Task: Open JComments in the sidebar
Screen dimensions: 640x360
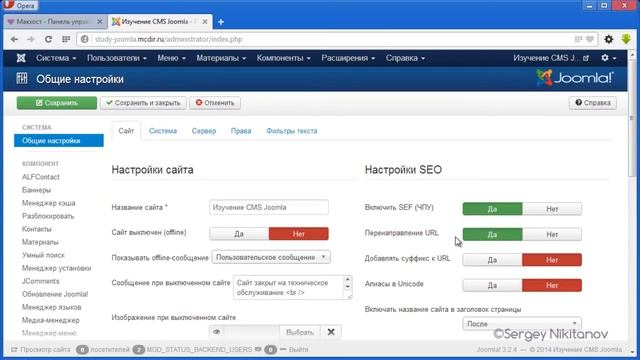Action: pyautogui.click(x=41, y=281)
